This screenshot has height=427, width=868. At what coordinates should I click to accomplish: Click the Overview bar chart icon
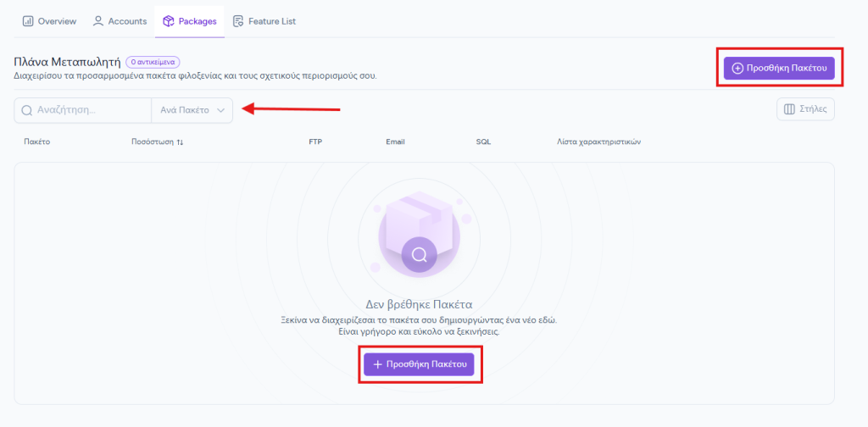[x=28, y=21]
